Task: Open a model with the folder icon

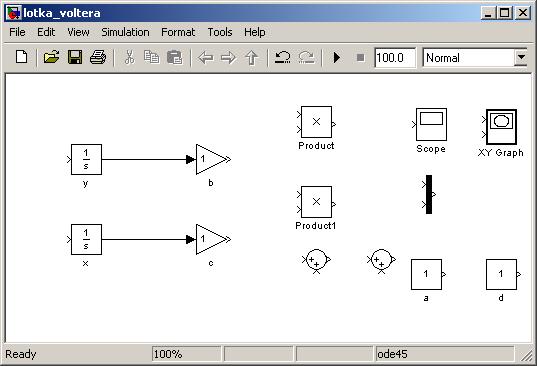Action: [51, 57]
